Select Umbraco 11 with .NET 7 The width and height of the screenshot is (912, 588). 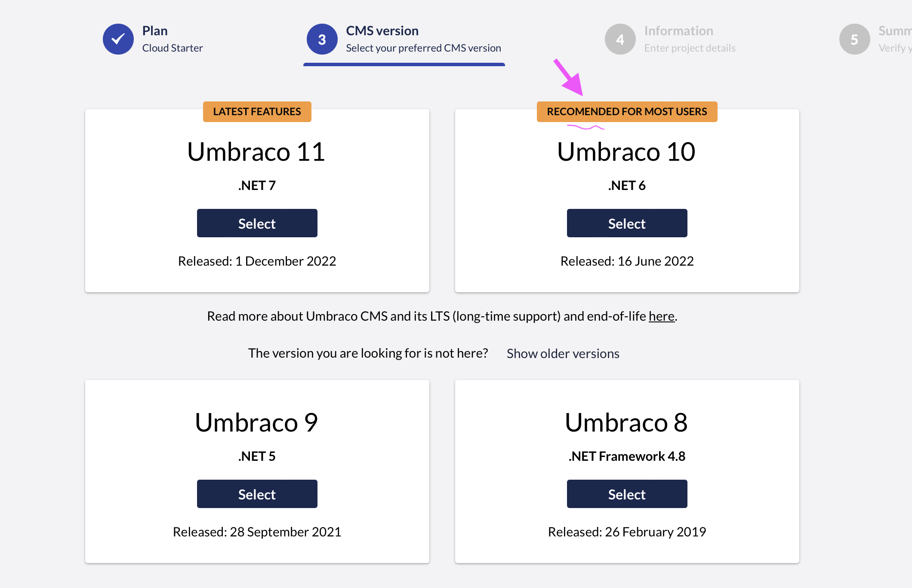(x=257, y=223)
